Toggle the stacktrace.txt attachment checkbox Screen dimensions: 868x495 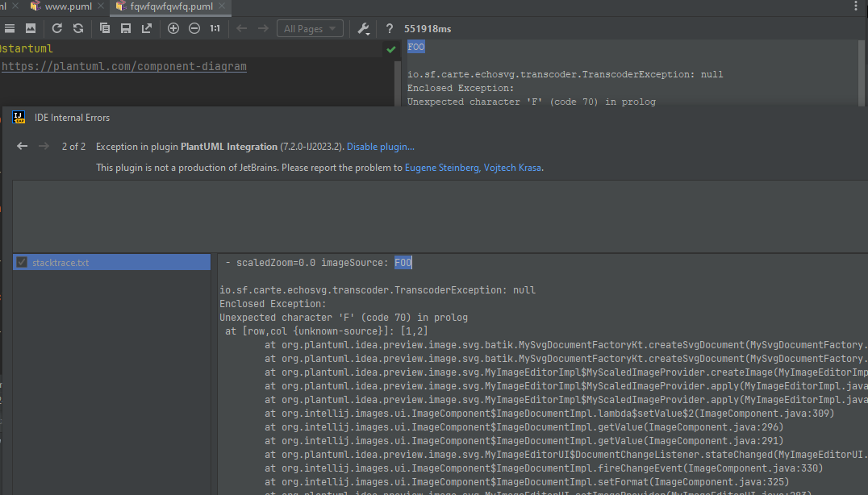(x=21, y=262)
